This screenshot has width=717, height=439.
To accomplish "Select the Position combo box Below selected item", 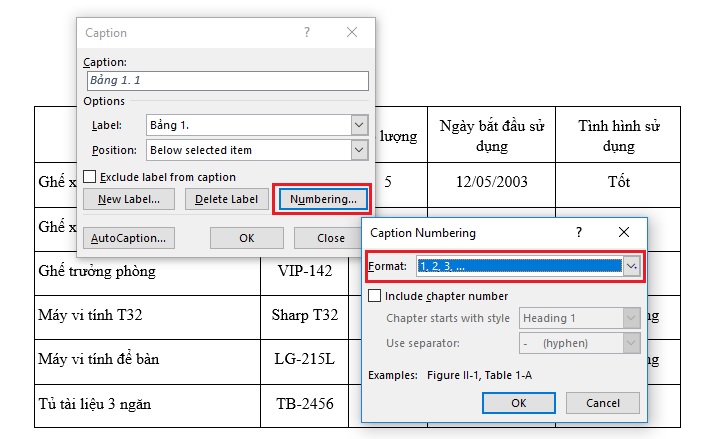I will coord(257,150).
